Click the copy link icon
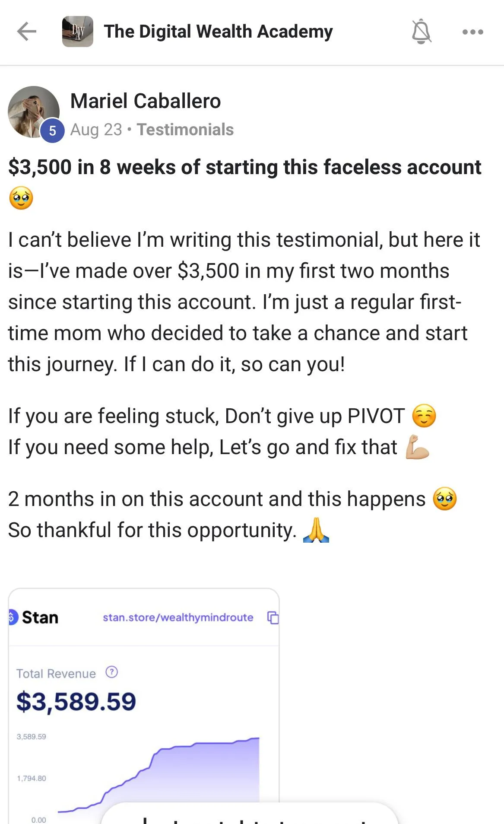Image resolution: width=504 pixels, height=824 pixels. [x=273, y=618]
